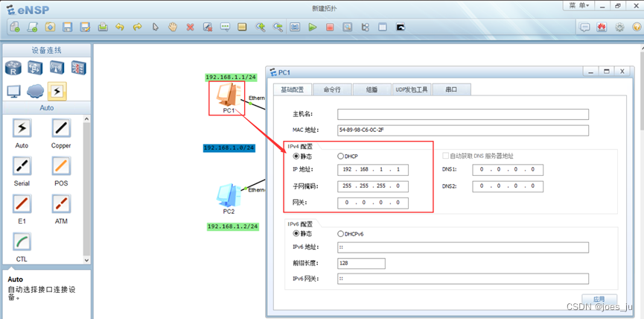Viewport: 644px width, 319px height.
Task: Click the 前缀长度 field showing 128
Action: 361,264
